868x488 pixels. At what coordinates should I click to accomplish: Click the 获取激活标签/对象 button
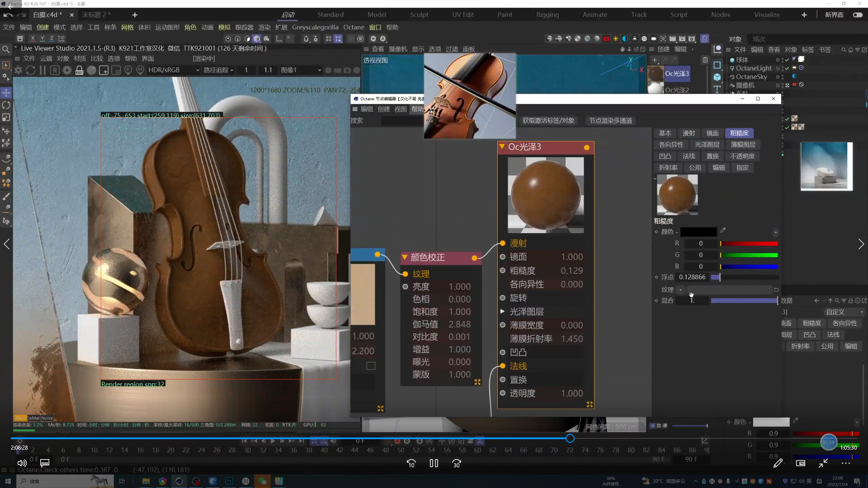click(x=548, y=121)
